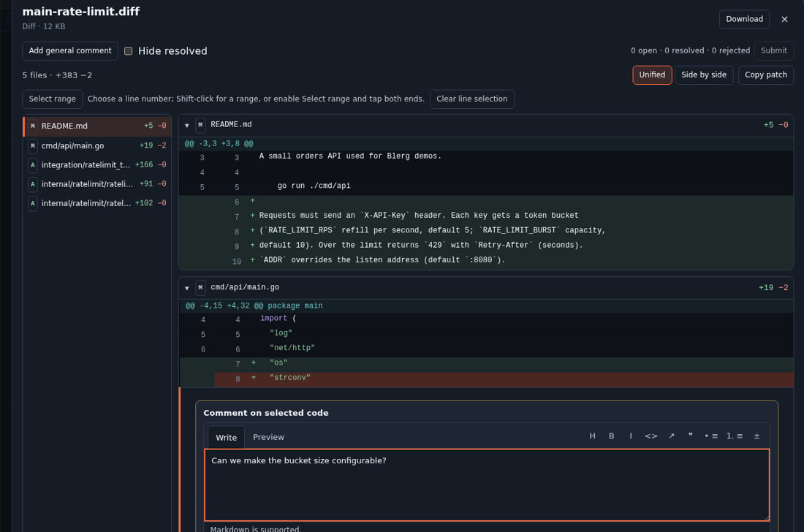804x532 pixels.
Task: Insert heading with the H toolbar icon
Action: point(592,436)
